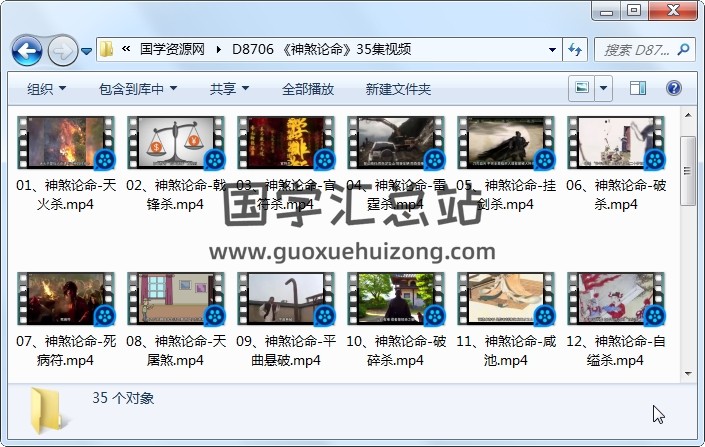Click the 新建文件夹 button
Screen dimensions: 705x447
click(398, 89)
